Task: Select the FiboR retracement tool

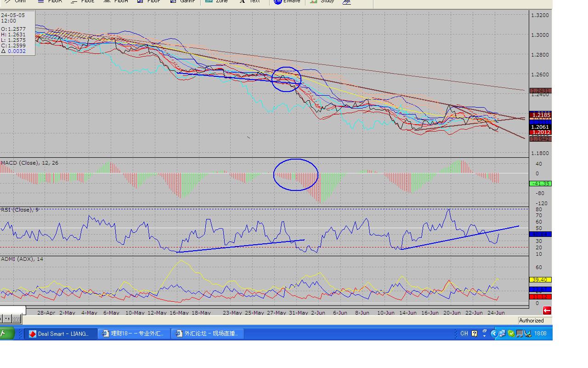Action: [50, 1]
